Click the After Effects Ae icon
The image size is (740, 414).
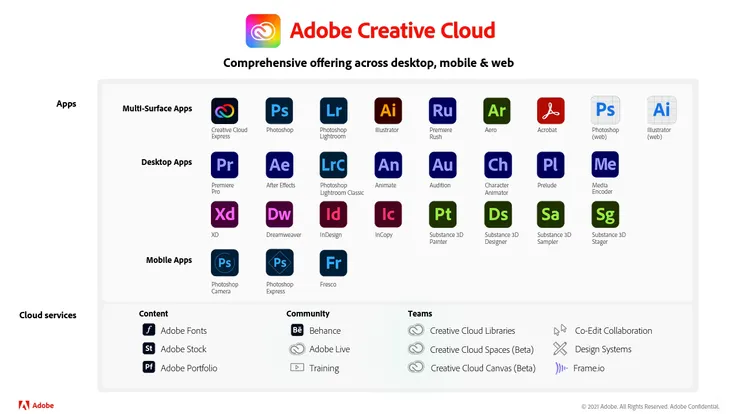click(x=279, y=165)
